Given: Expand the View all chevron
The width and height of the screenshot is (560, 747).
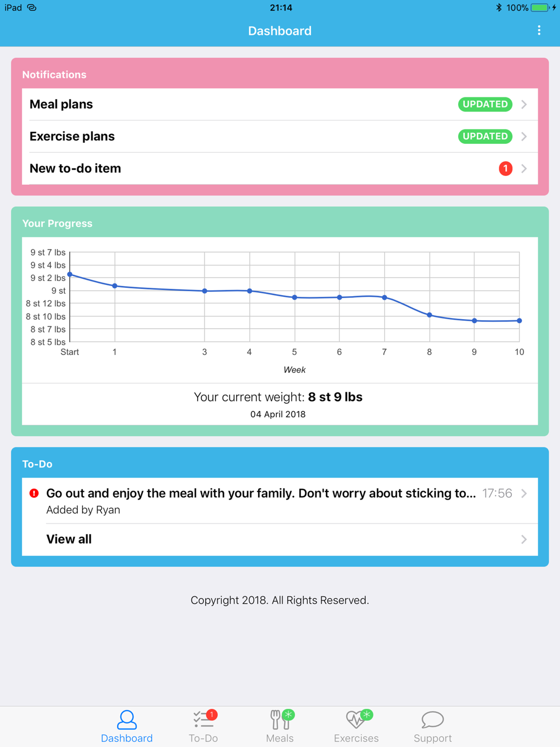Looking at the screenshot, I should (x=524, y=539).
